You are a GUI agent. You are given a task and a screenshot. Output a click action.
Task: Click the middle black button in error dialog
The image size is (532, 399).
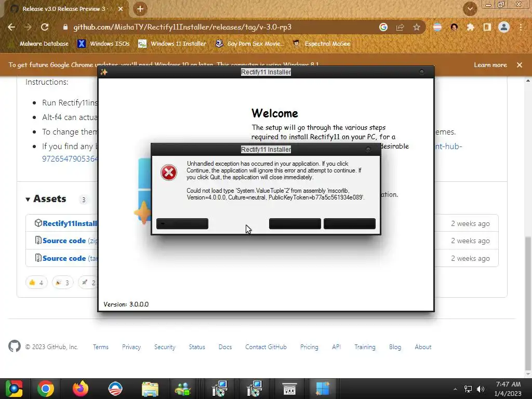click(295, 223)
